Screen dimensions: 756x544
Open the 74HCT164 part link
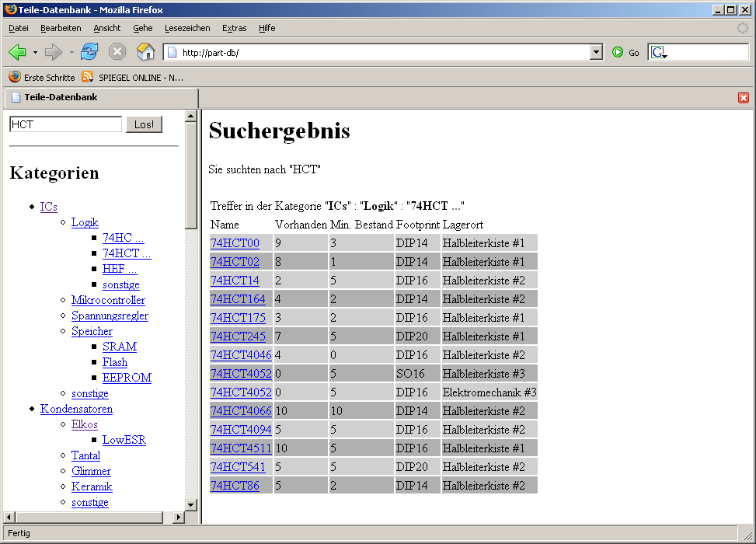pyautogui.click(x=238, y=299)
